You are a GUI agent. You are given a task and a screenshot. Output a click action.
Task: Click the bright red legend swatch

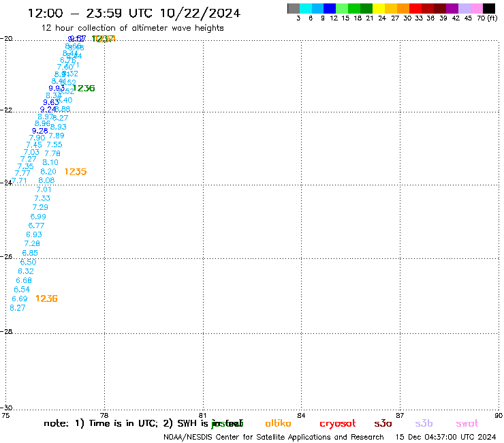415,8
